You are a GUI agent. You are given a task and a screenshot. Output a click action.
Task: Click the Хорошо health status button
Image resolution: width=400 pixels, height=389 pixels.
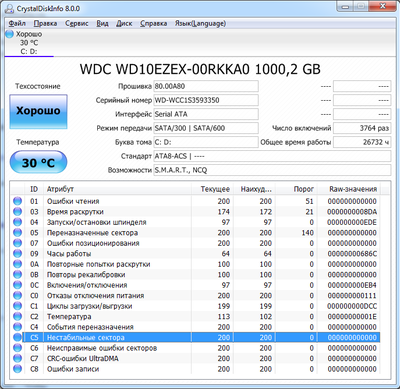tap(38, 111)
